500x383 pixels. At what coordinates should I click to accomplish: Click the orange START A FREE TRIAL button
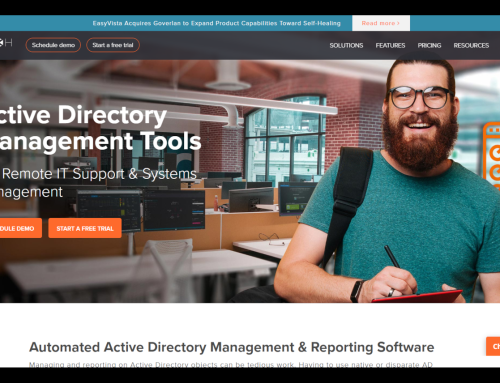click(x=85, y=228)
